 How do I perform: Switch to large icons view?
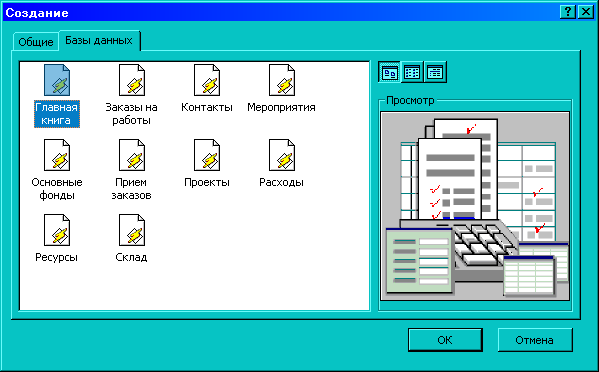click(x=389, y=72)
